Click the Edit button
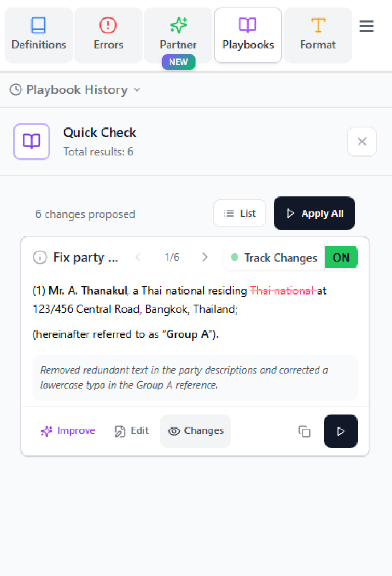Viewport: 392px width, 576px height. (x=132, y=431)
